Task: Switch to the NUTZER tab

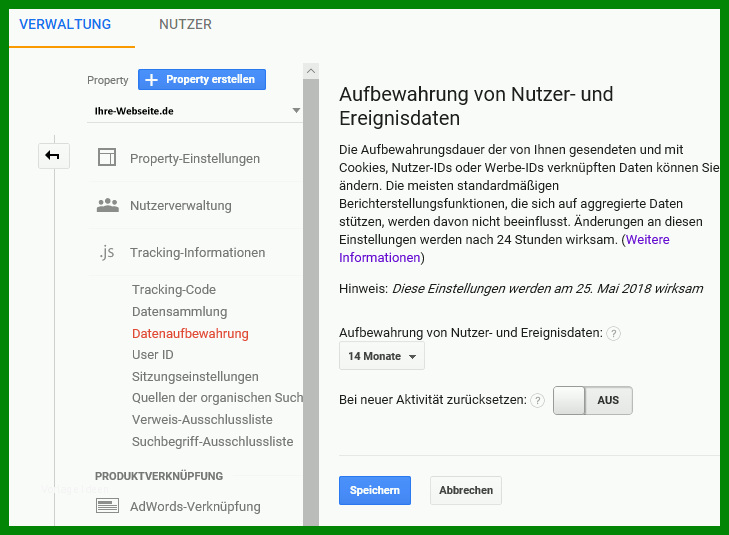Action: [185, 24]
